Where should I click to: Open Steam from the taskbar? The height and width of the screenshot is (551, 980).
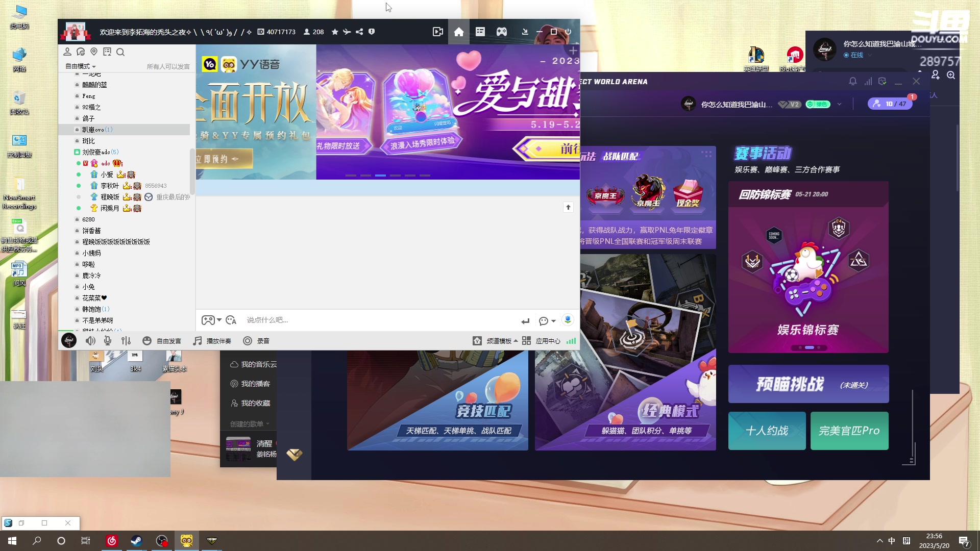[136, 541]
